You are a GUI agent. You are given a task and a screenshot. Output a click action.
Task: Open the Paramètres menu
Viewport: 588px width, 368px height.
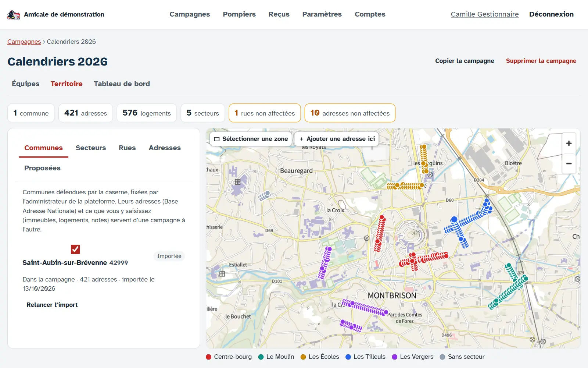pyautogui.click(x=322, y=14)
